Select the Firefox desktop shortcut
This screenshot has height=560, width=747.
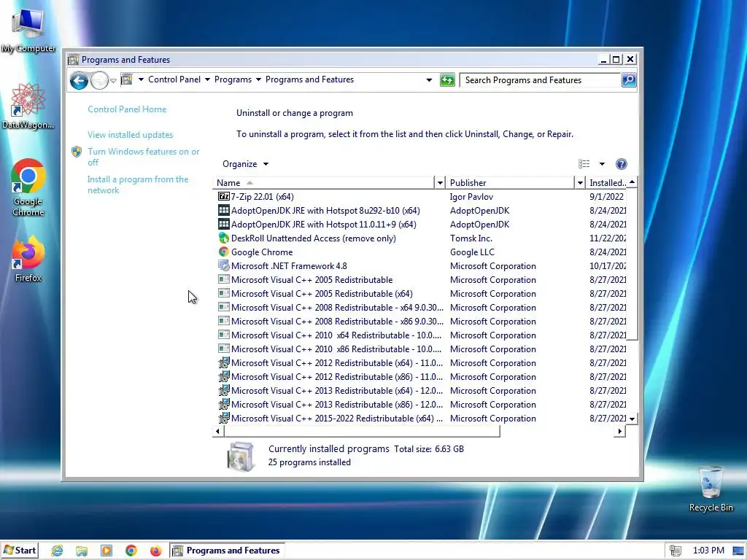click(x=28, y=259)
